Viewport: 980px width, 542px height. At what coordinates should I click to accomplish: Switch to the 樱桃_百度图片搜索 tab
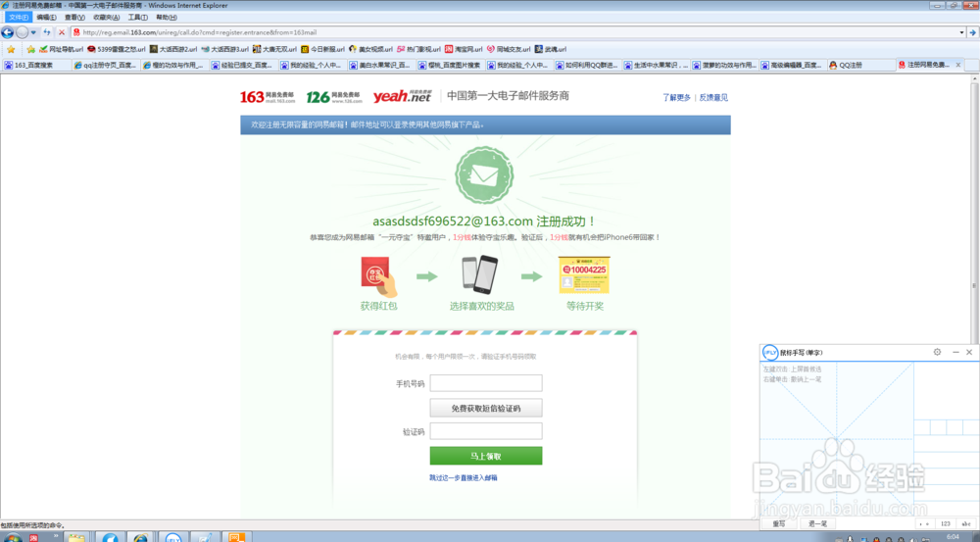[449, 65]
